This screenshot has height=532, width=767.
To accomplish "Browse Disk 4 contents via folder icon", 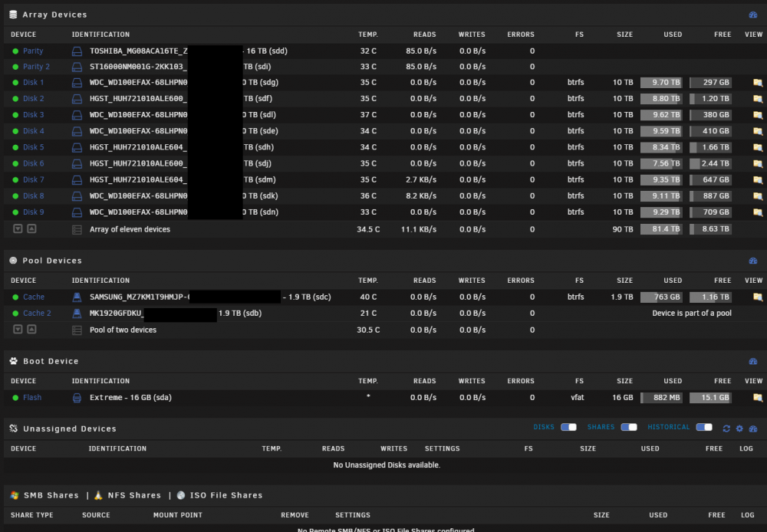I will tap(758, 131).
